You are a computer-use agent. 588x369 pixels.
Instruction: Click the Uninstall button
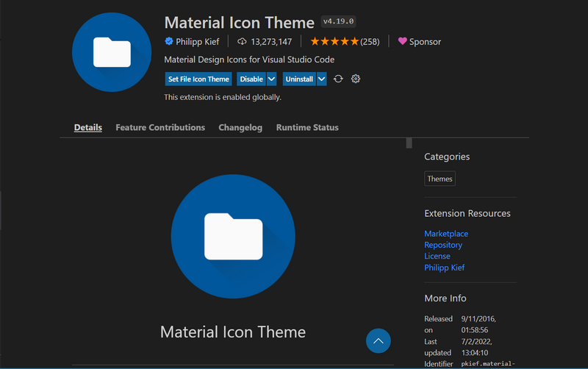coord(299,79)
